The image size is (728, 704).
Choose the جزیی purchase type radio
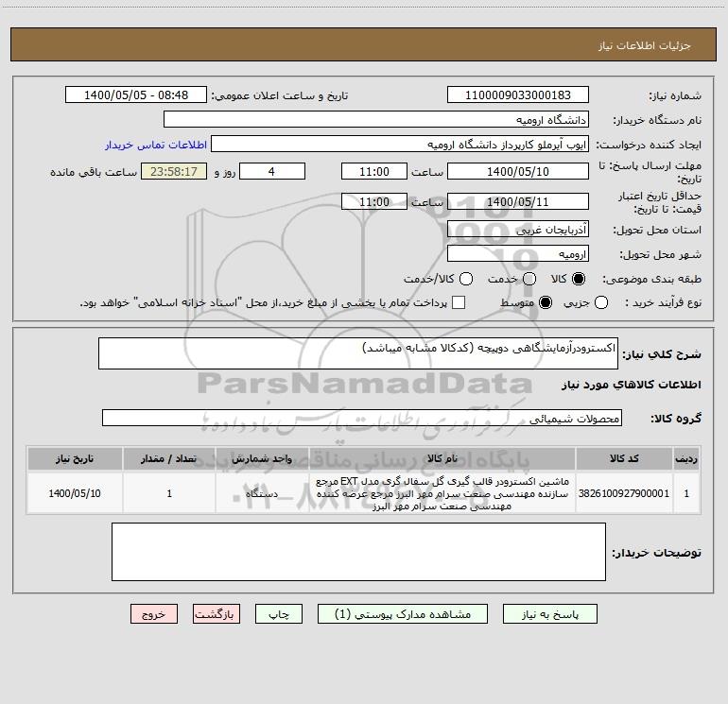[601, 302]
